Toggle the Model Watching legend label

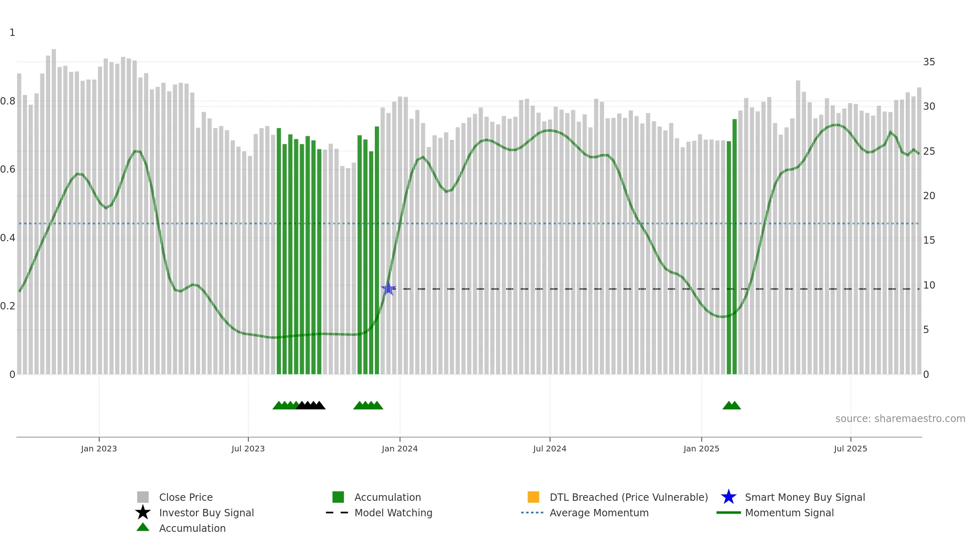click(x=393, y=513)
